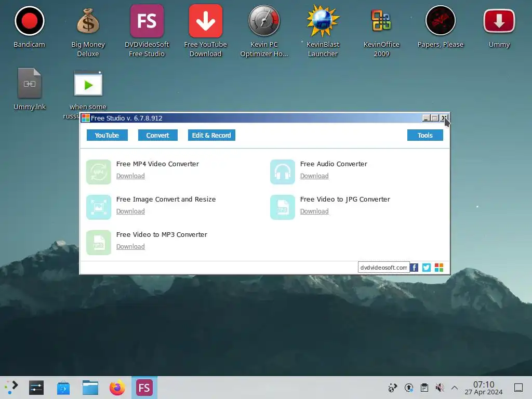Screen dimensions: 532x399
Task: Open the application launcher in the taskbar
Action: click(x=11, y=388)
